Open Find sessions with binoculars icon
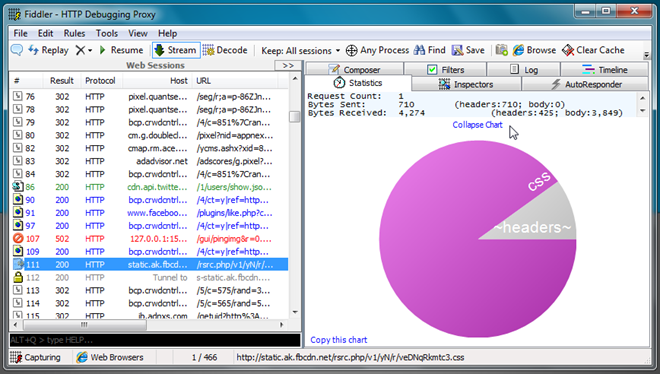This screenshot has width=660, height=374. 429,50
